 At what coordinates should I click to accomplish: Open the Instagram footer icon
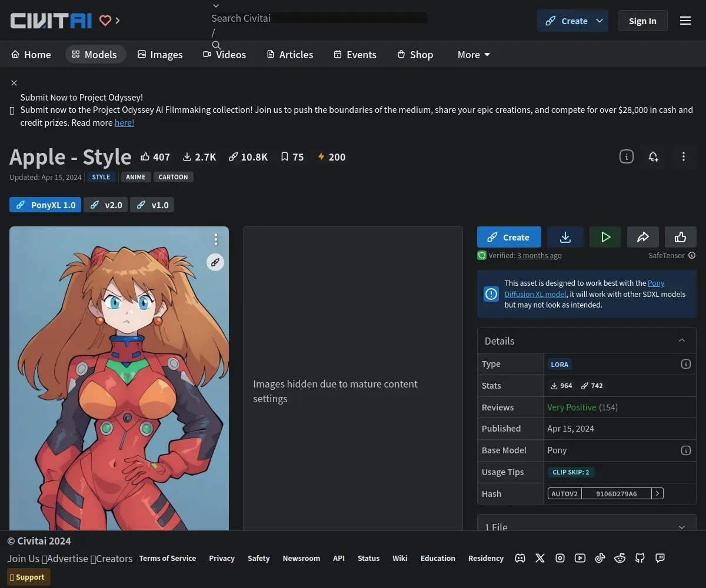560,558
